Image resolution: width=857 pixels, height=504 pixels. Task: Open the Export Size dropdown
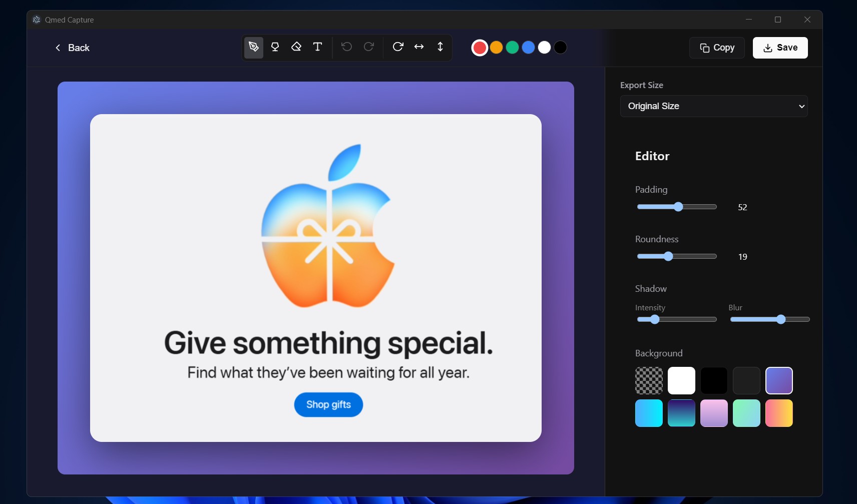[713, 106]
